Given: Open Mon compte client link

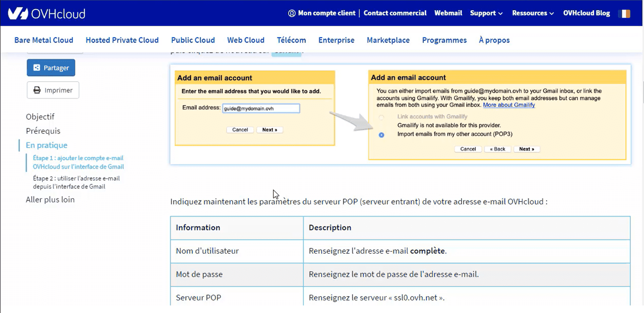Looking at the screenshot, I should (326, 13).
